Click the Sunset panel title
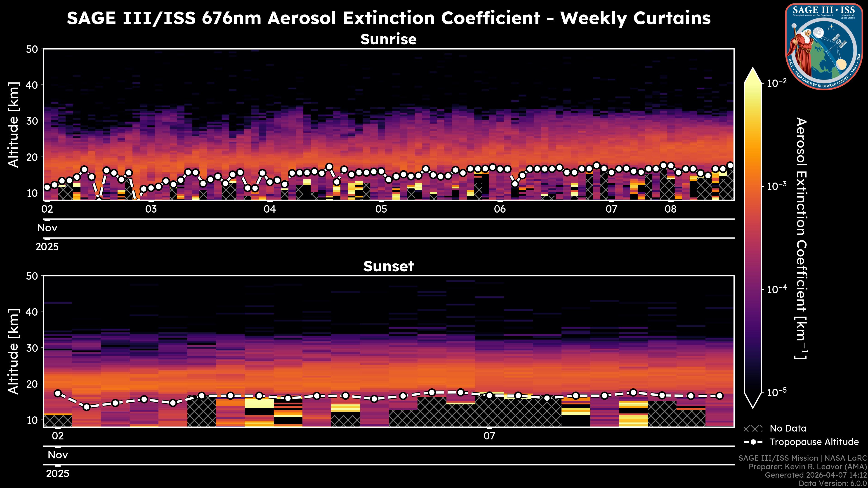 (x=389, y=266)
